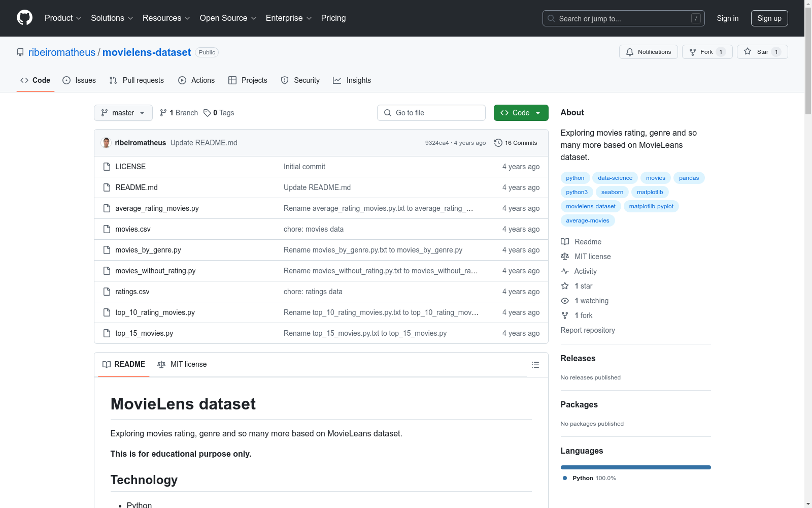Expand the Open Source menu
The height and width of the screenshot is (508, 812).
coord(228,18)
